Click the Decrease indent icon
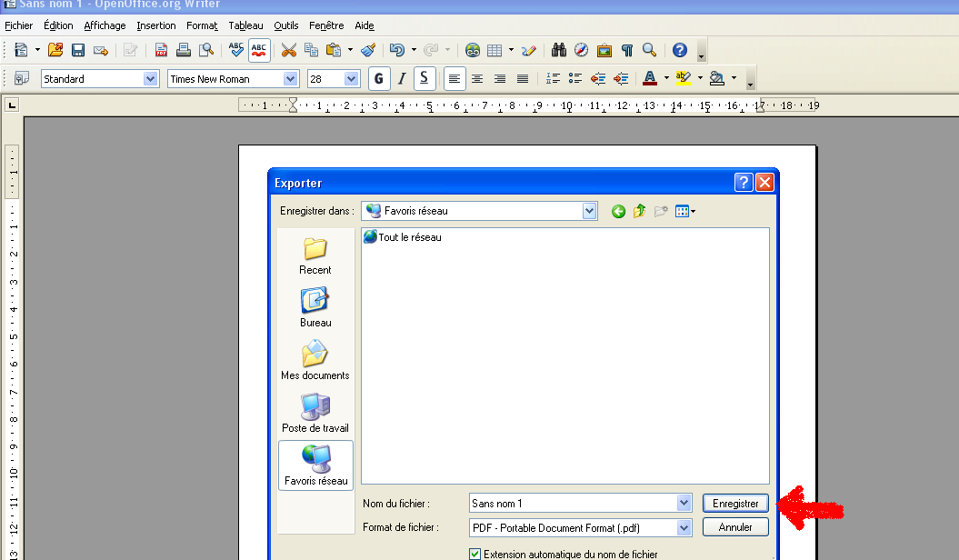Image resolution: width=959 pixels, height=560 pixels. (x=598, y=79)
